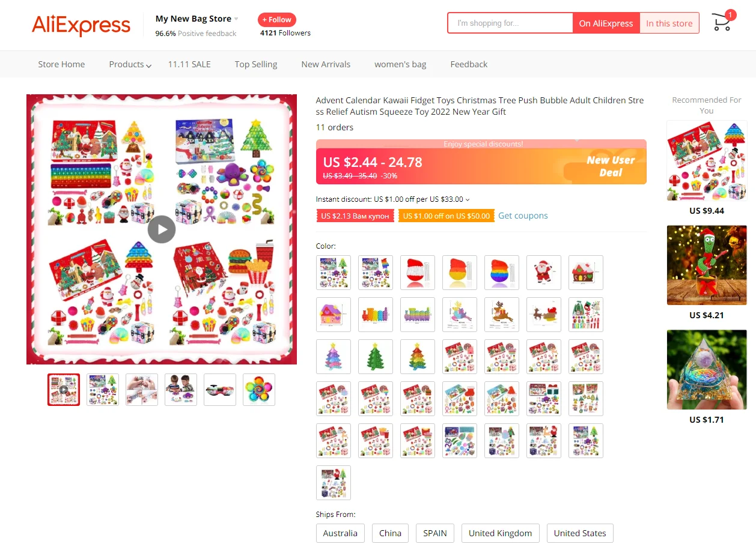Follow the store
The image size is (756, 550).
pyautogui.click(x=277, y=20)
